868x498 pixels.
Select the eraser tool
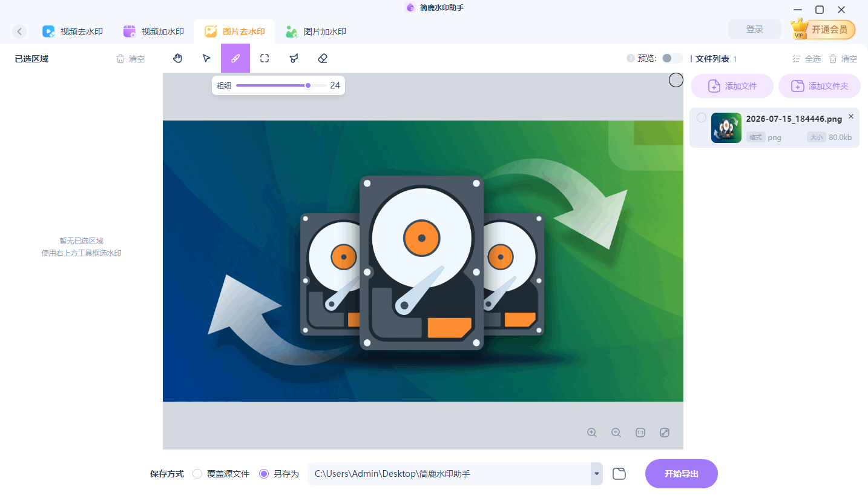pyautogui.click(x=323, y=58)
